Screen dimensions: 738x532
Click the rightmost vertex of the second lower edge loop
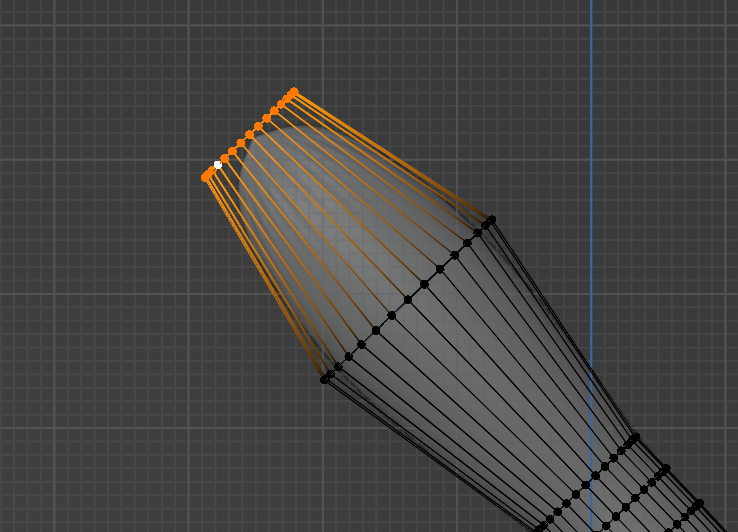tap(662, 466)
